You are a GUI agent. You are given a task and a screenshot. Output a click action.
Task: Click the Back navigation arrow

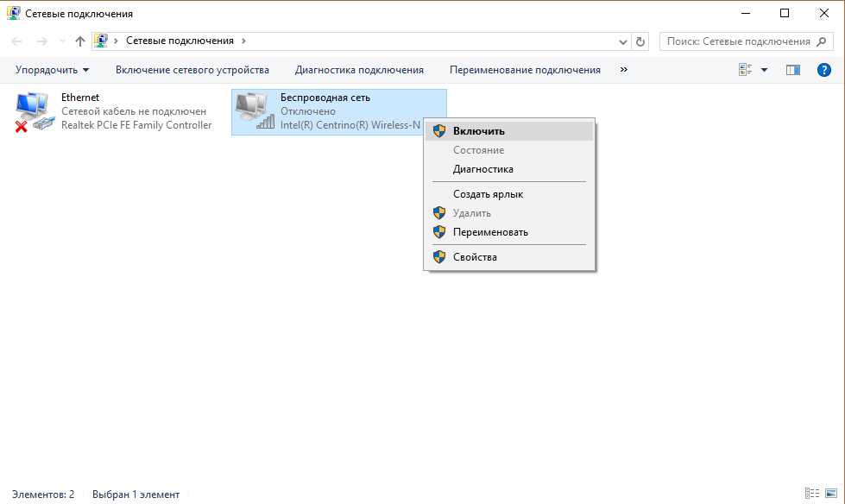[x=18, y=41]
